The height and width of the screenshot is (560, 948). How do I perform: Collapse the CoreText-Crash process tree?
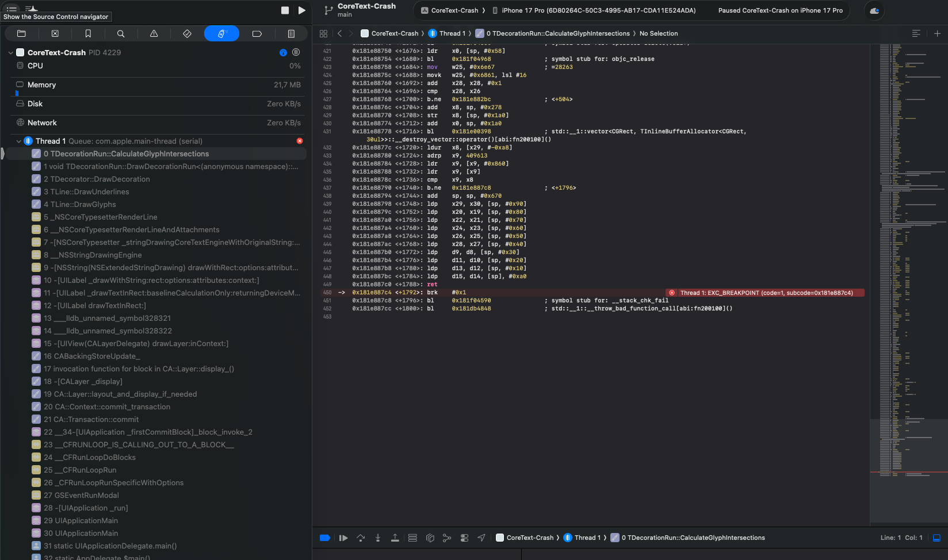11,53
